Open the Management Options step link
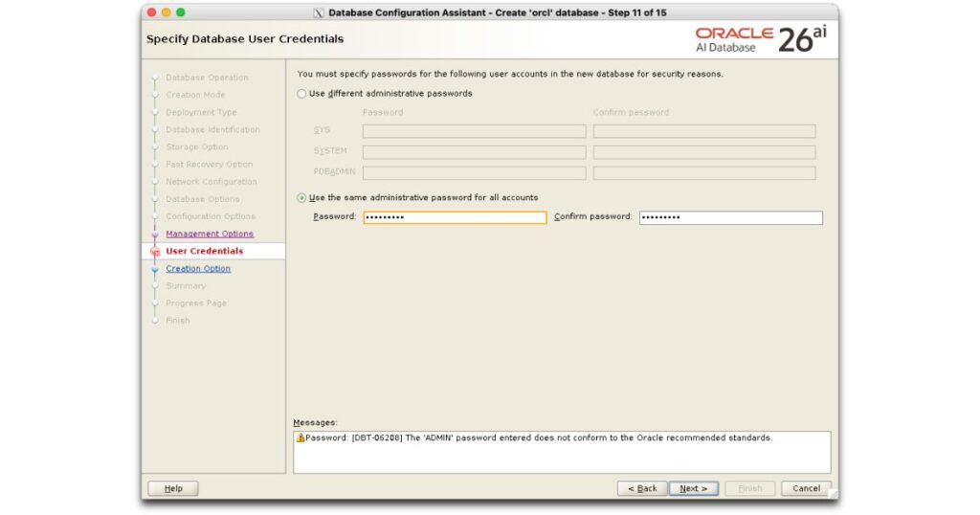The image size is (980, 515). pyautogui.click(x=210, y=234)
